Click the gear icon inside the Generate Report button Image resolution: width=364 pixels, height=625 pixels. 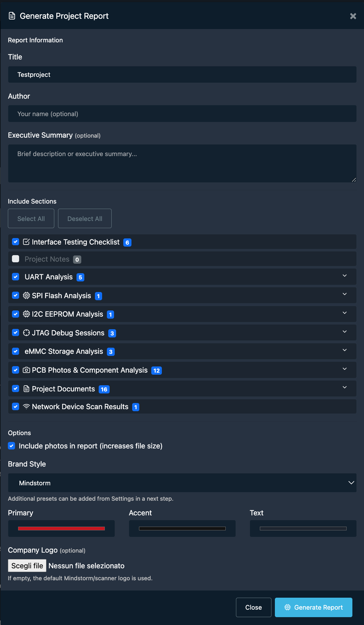click(x=288, y=607)
